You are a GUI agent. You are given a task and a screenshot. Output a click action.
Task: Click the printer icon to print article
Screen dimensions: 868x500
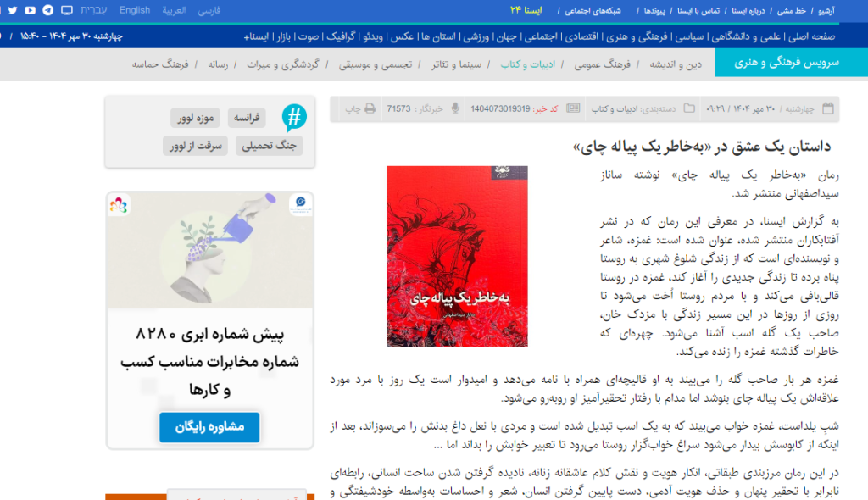[370, 109]
